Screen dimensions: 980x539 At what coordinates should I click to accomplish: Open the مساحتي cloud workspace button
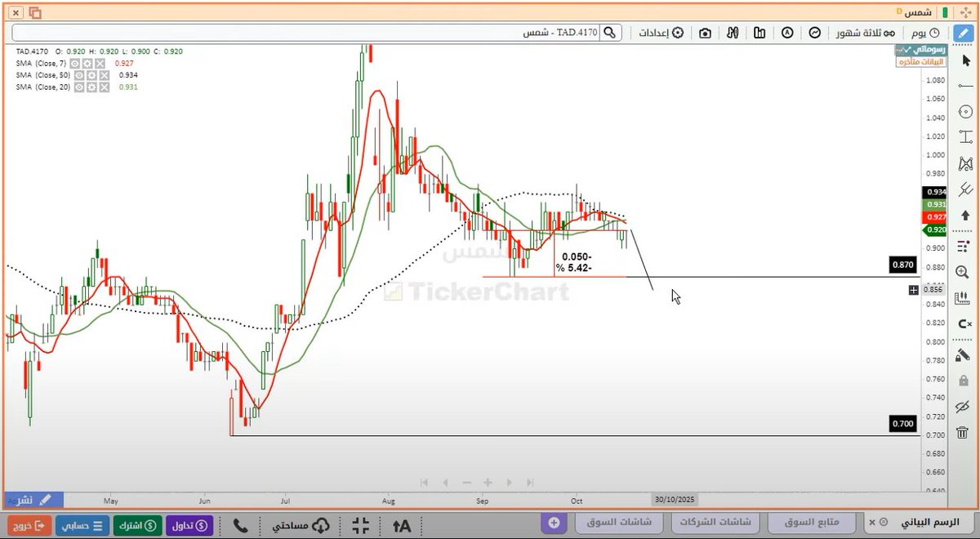[301, 524]
